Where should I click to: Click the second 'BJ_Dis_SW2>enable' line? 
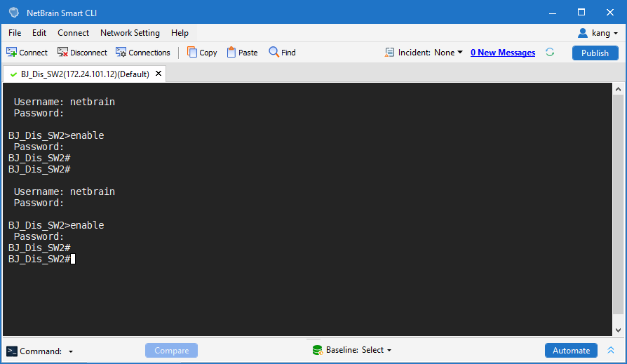[56, 225]
